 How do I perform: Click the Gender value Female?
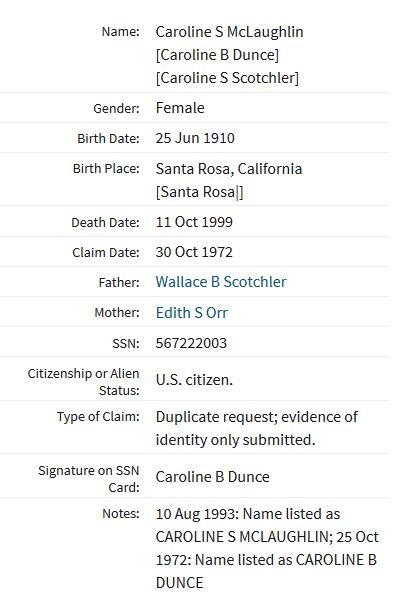tap(180, 108)
